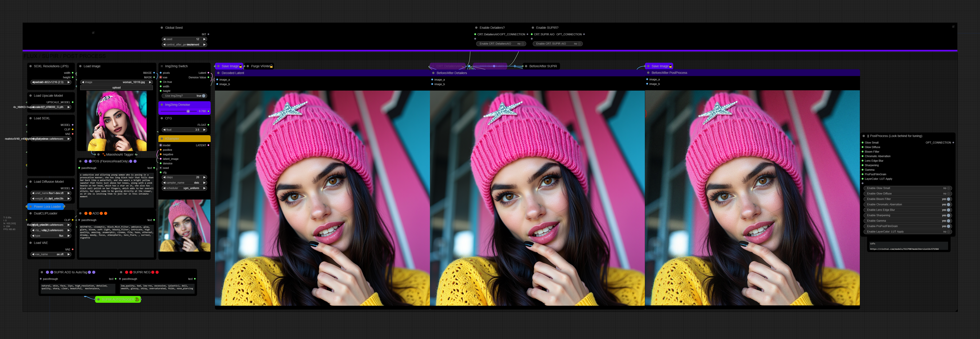The width and height of the screenshot is (980, 339).
Task: Toggle Enable CRT::SUPIR AIO switch
Action: (x=557, y=44)
